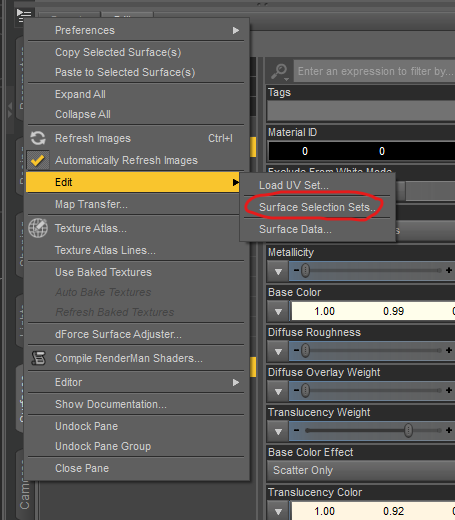Open Surface Selection Sets...
Image resolution: width=455 pixels, height=520 pixels.
coord(317,207)
